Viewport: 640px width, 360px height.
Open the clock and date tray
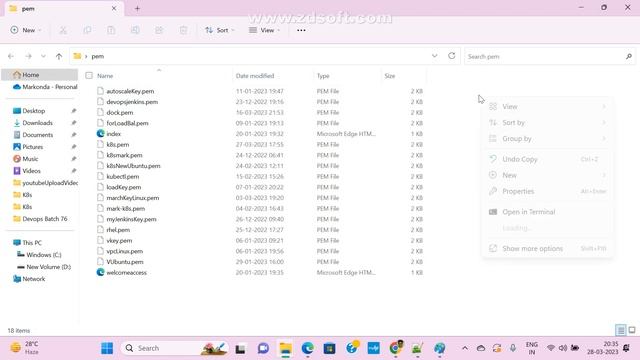(x=602, y=348)
